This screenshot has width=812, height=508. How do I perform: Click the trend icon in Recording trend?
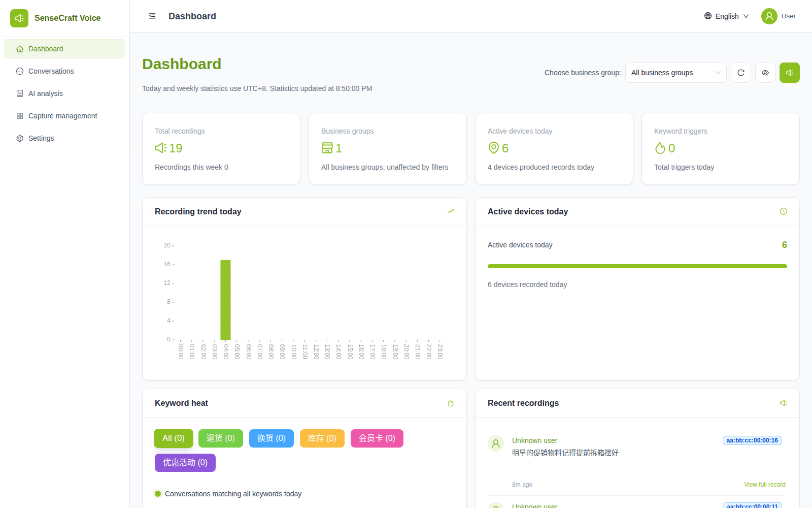(x=451, y=211)
